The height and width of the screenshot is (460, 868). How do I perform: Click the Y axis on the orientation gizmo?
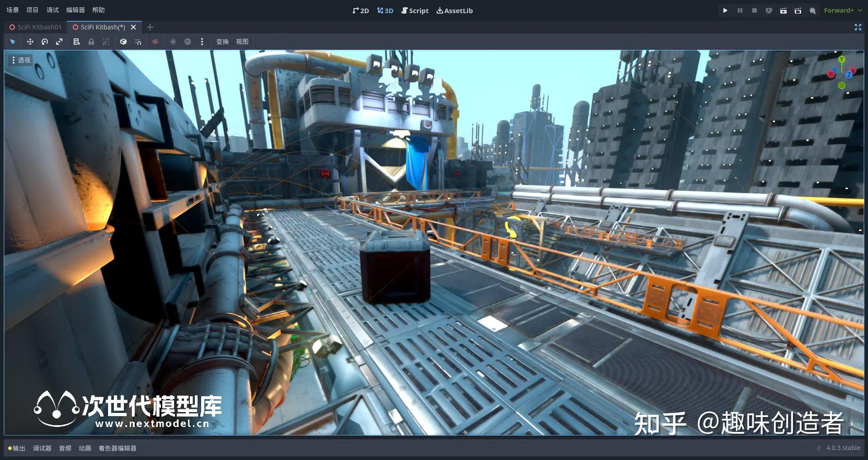coord(841,60)
